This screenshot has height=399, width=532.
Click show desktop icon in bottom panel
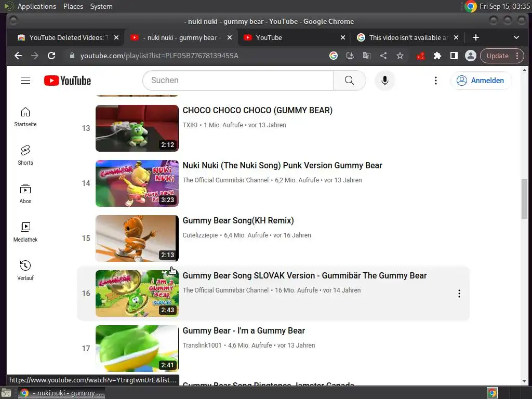6,393
